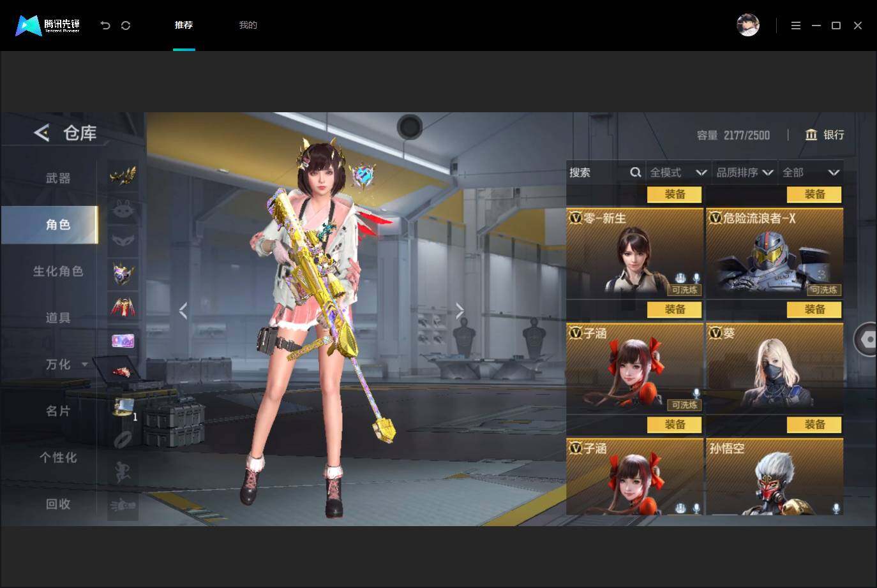Rotate character with right preview arrow
This screenshot has width=877, height=588.
pyautogui.click(x=460, y=311)
